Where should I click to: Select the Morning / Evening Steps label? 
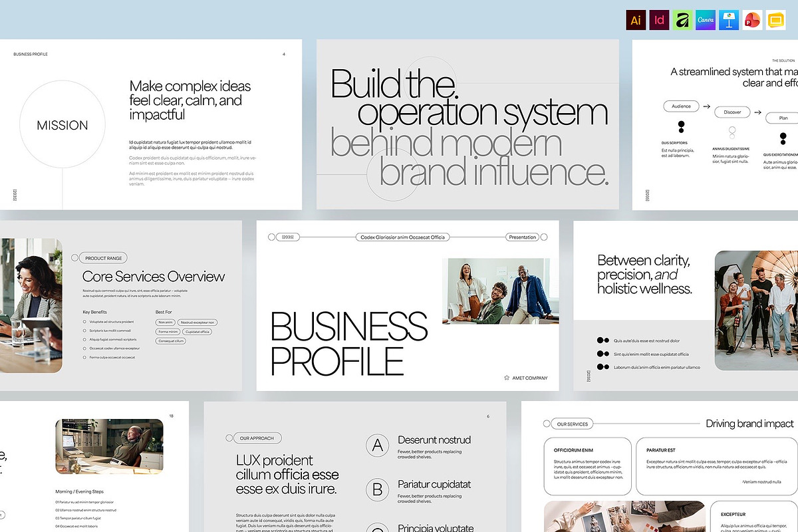click(79, 491)
